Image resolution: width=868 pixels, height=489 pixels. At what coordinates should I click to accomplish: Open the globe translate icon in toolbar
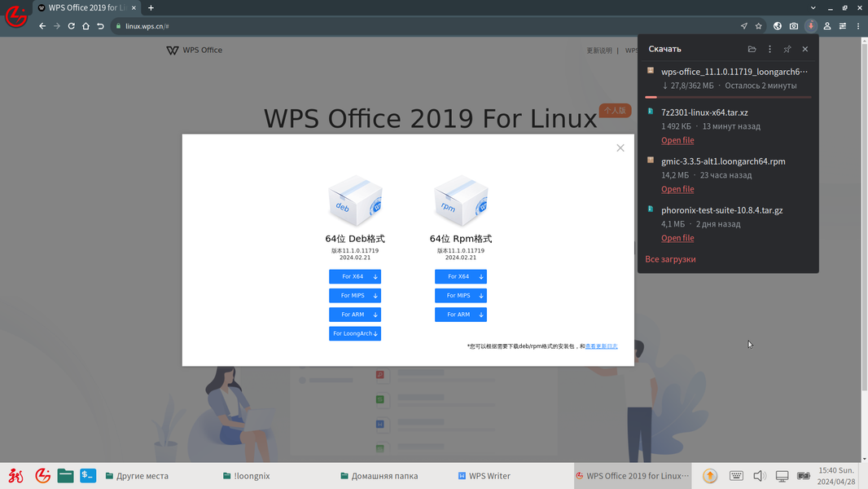778,26
